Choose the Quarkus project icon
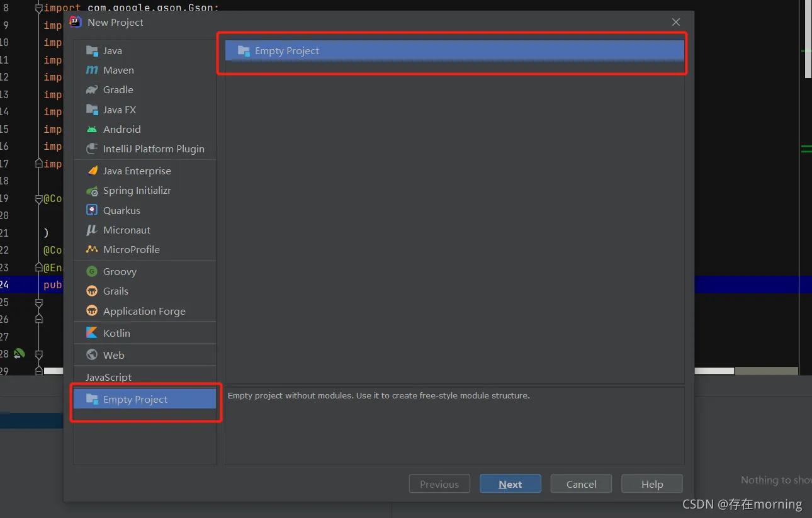This screenshot has height=518, width=812. [92, 210]
